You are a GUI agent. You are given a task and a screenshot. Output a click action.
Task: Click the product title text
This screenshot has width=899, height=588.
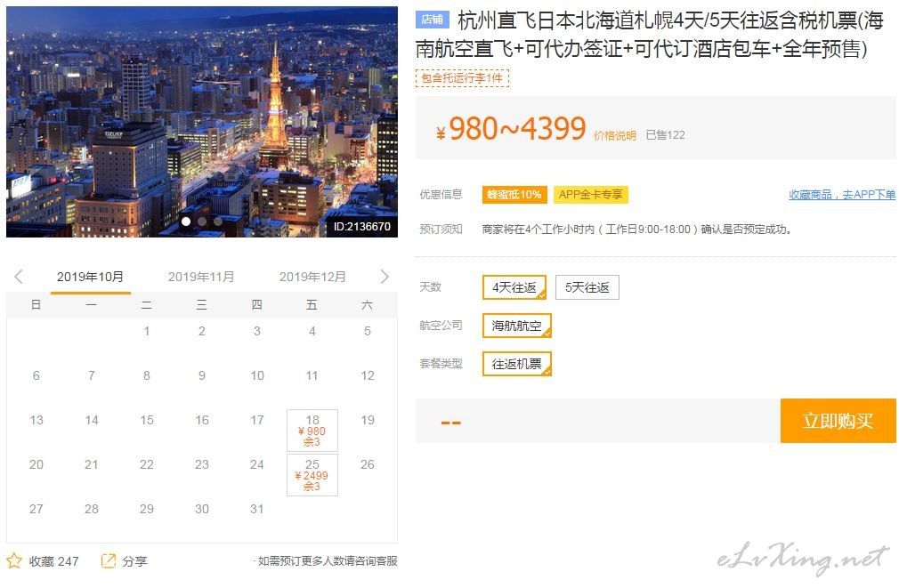649,35
